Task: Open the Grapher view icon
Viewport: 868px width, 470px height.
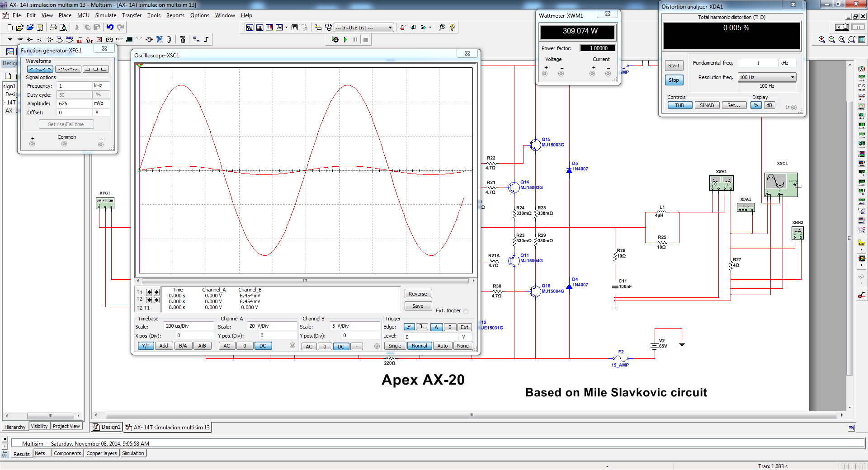Action: click(279, 27)
